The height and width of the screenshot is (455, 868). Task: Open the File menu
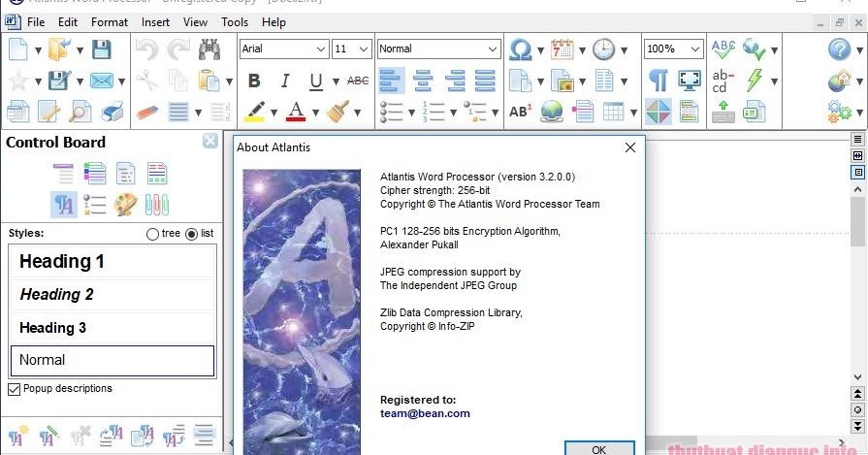pyautogui.click(x=36, y=22)
